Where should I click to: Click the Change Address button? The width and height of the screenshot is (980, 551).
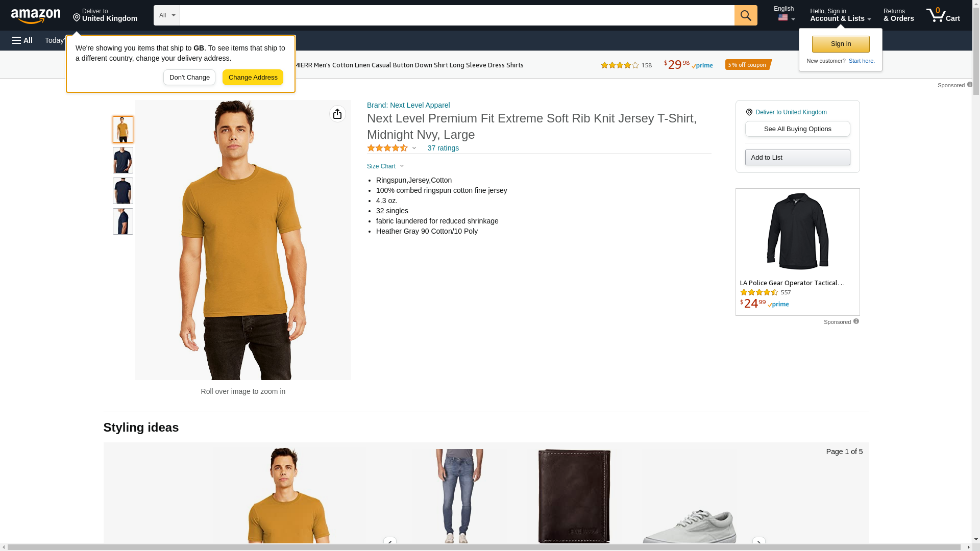253,78
